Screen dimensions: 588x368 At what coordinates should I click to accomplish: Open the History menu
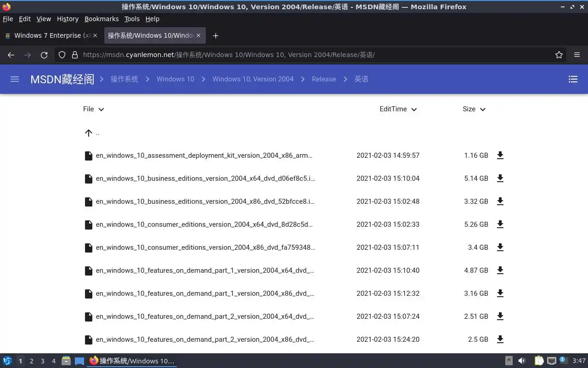[68, 19]
